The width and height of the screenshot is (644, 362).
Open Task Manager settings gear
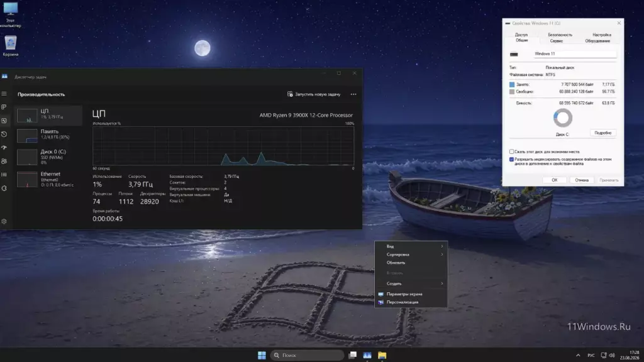[4, 221]
